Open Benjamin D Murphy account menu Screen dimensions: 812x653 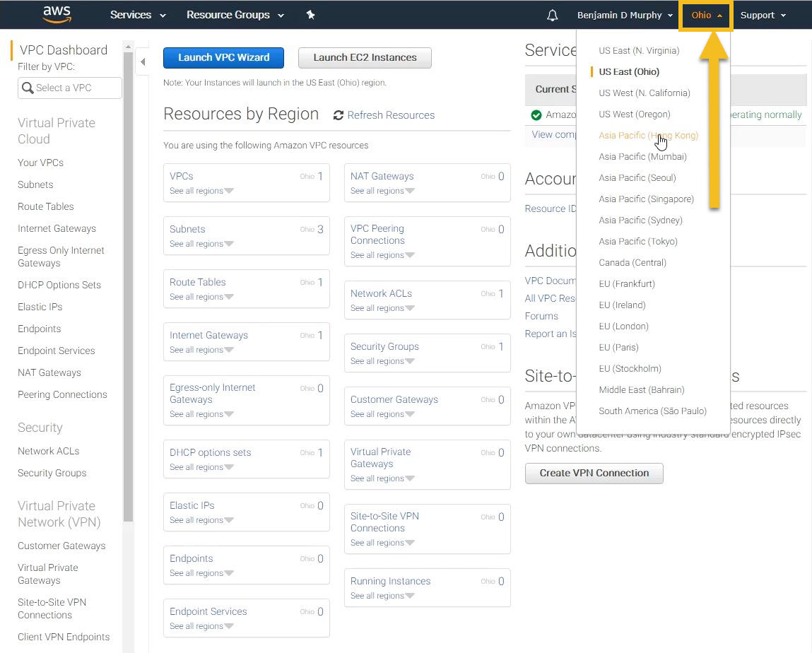(x=625, y=15)
